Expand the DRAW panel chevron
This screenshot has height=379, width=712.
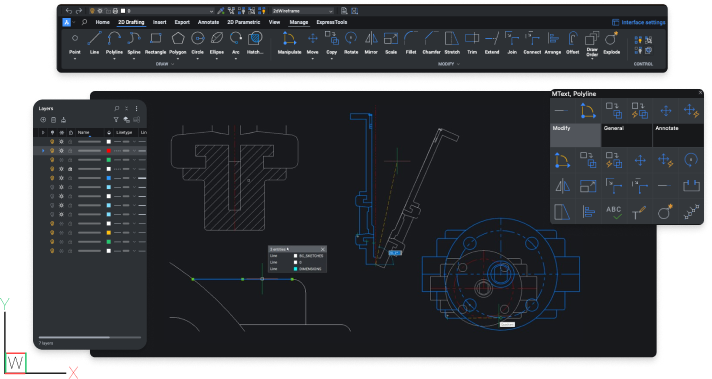tap(173, 64)
